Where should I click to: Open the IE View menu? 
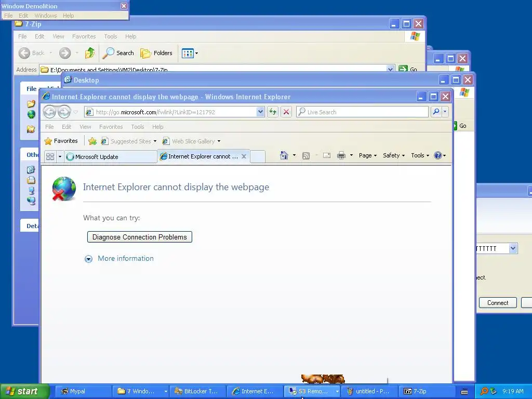[x=85, y=127]
